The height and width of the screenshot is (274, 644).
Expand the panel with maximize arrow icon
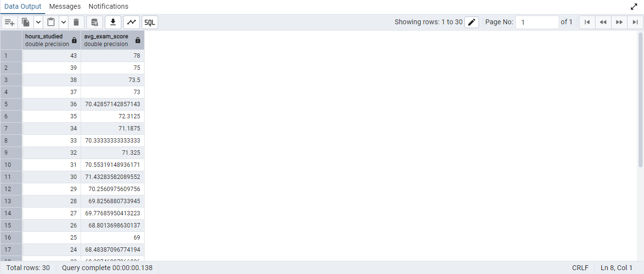[x=634, y=7]
